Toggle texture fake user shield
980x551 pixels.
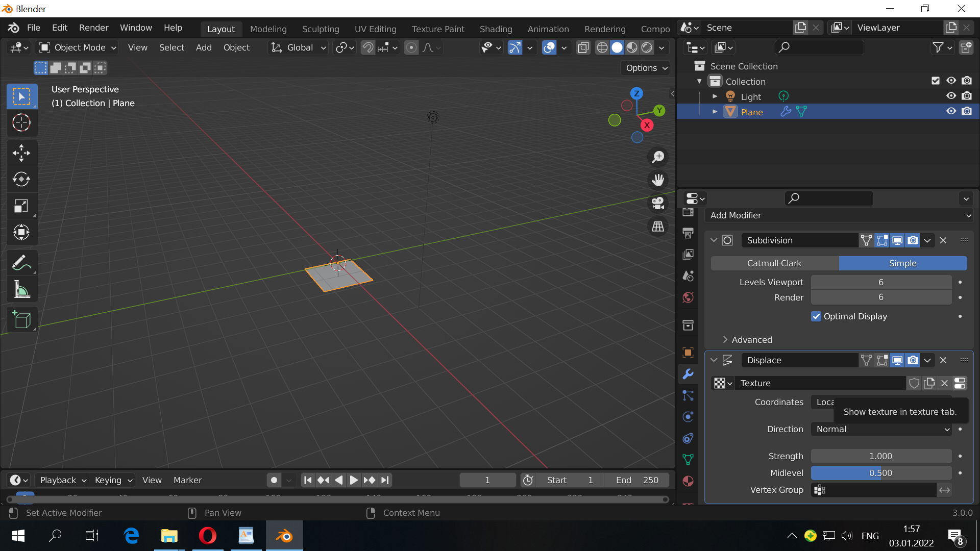pos(914,383)
